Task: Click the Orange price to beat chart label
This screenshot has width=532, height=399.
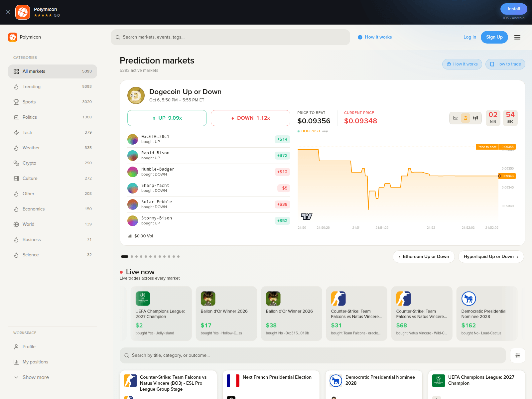Action: pyautogui.click(x=496, y=147)
